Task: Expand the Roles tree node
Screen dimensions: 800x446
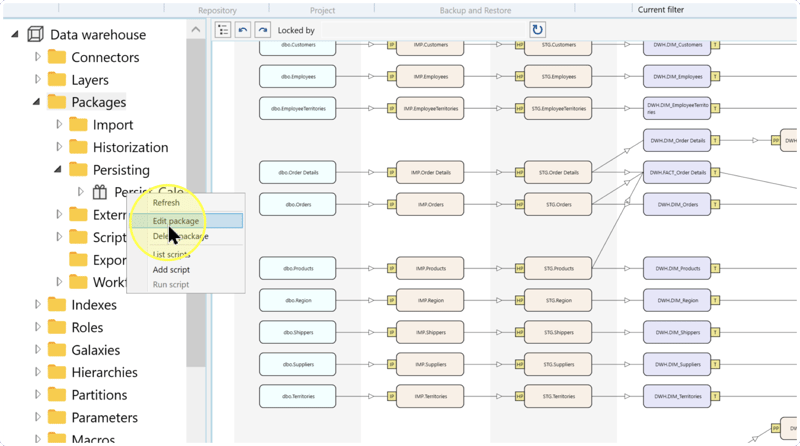Action: [37, 327]
